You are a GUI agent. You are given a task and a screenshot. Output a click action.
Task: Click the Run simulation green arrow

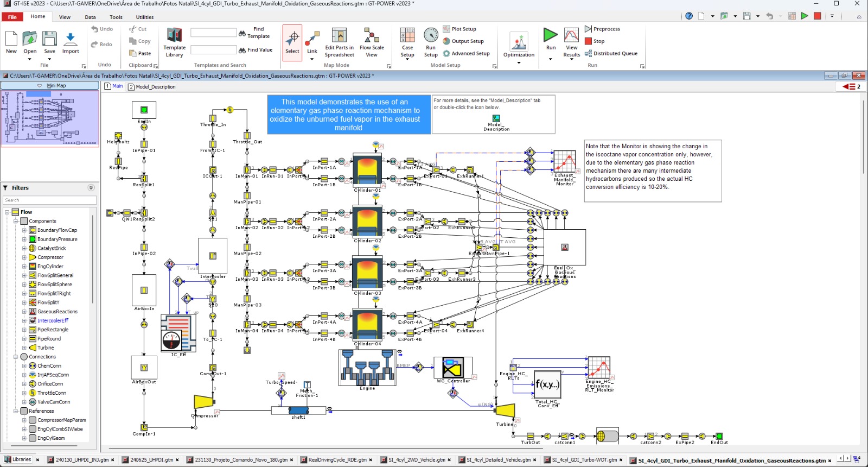551,36
